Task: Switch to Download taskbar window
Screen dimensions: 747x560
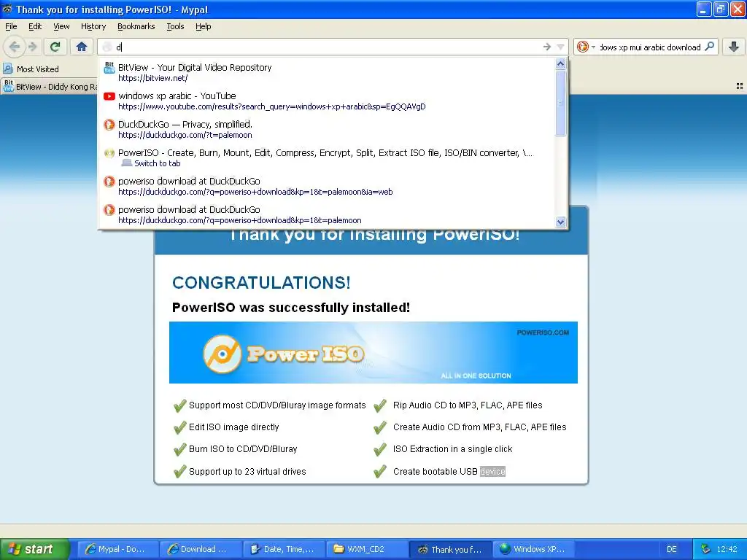Action: tap(200, 549)
